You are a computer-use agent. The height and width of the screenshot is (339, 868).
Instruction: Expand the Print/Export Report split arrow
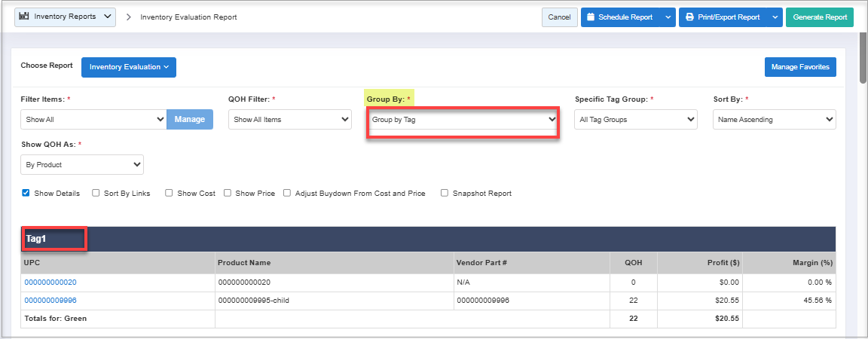pos(775,17)
